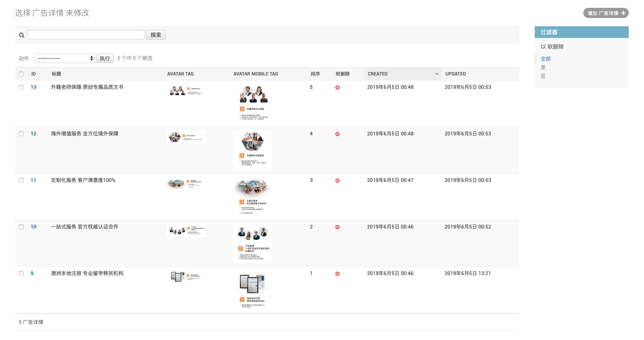Click the plus icon on 增加 广告详情 button
The width and height of the screenshot is (644, 340).
pos(623,13)
